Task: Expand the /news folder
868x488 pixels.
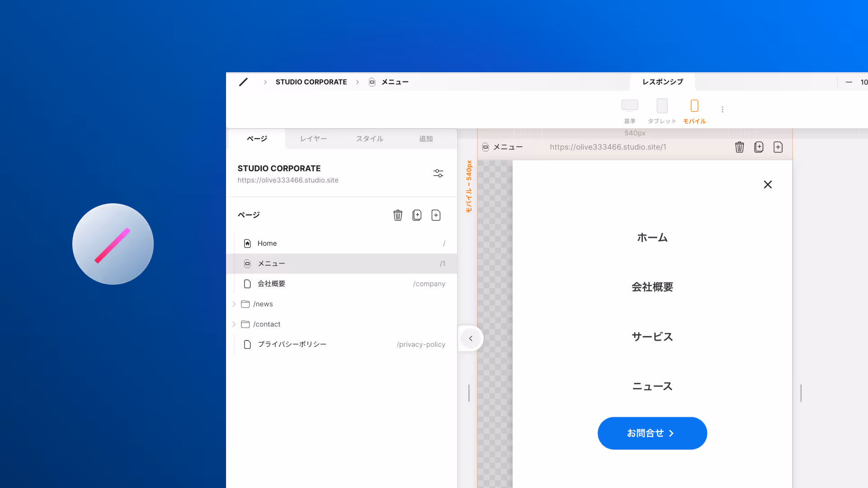Action: pos(234,304)
